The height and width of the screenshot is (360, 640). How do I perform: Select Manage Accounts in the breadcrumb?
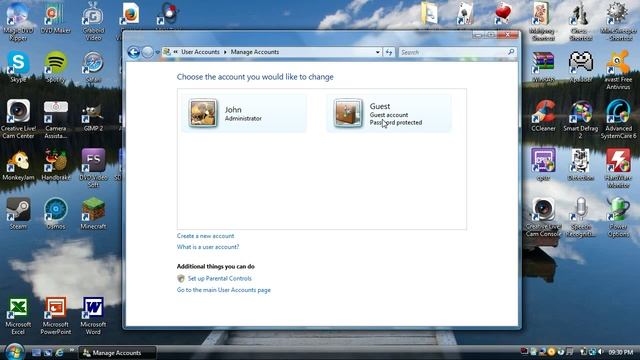click(255, 52)
